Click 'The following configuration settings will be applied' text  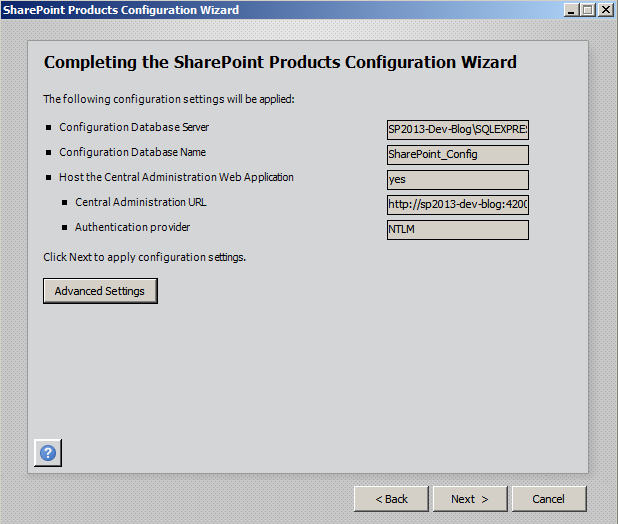(x=169, y=99)
